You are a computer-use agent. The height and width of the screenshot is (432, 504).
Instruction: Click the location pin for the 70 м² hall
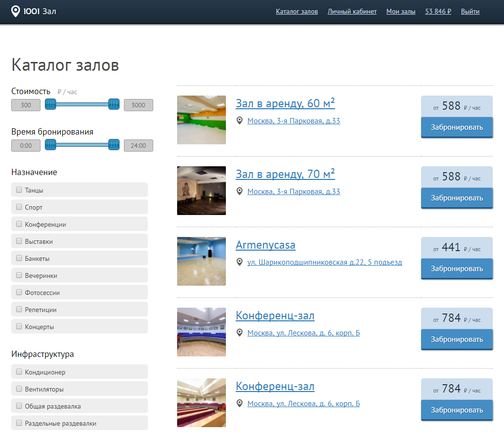tap(240, 192)
